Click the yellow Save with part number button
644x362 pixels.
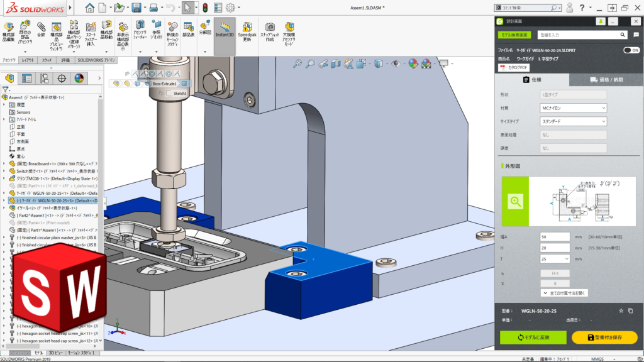(604, 337)
